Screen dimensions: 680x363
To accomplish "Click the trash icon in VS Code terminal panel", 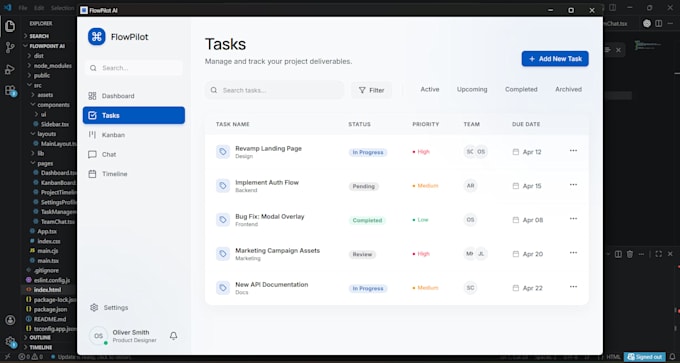I will coord(630,254).
